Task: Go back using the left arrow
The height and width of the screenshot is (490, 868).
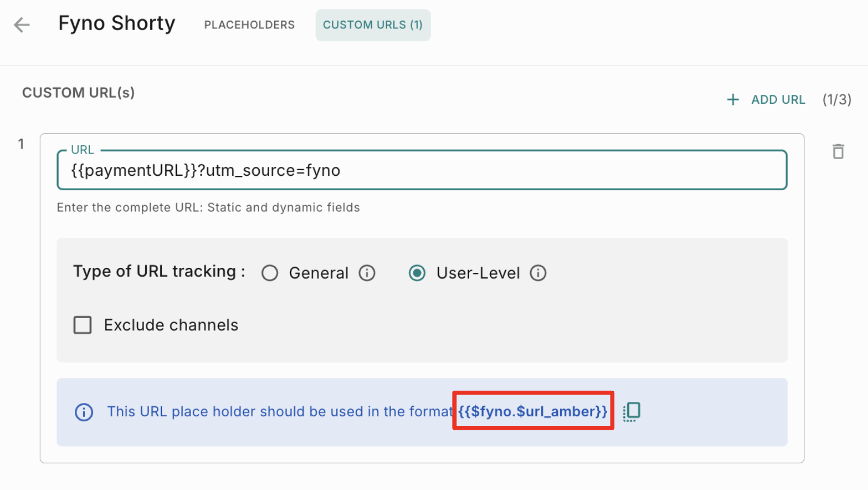Action: coord(22,25)
